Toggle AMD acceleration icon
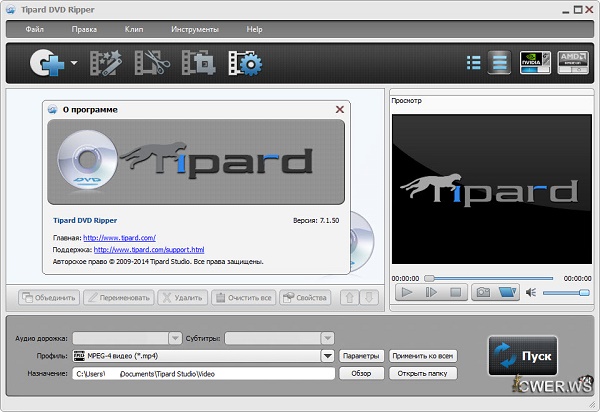The width and height of the screenshot is (600, 412). 572,62
